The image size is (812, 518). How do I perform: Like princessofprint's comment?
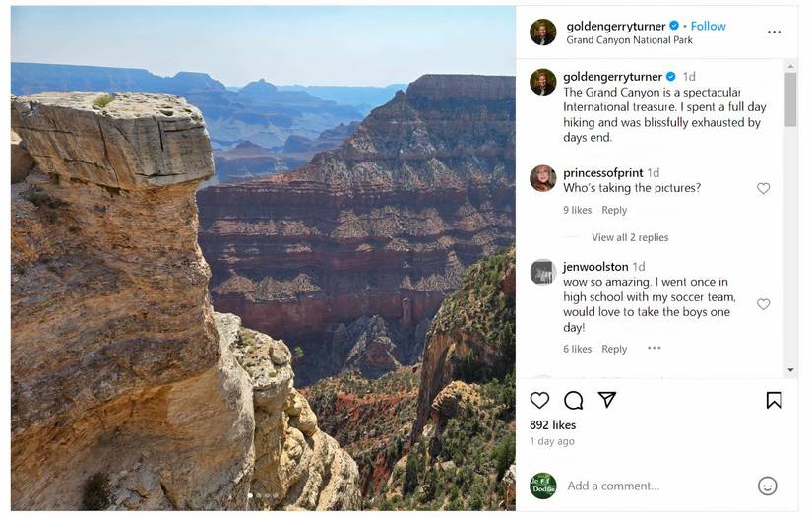(763, 188)
